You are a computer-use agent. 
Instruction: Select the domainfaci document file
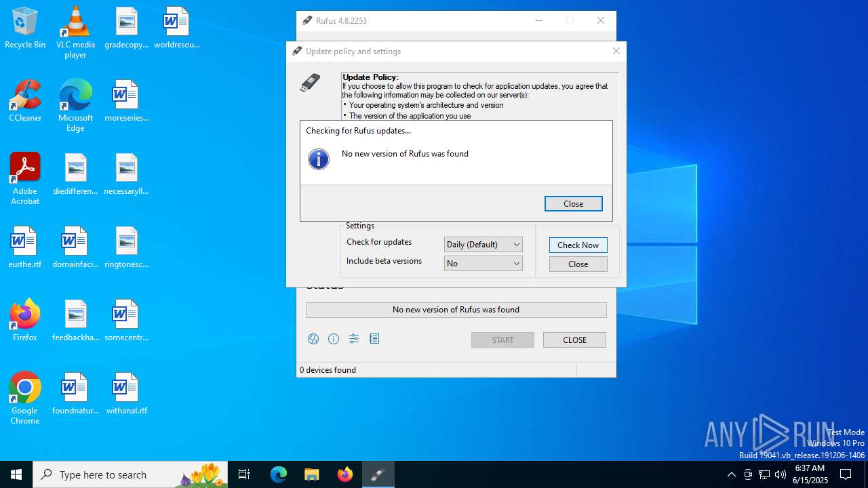(75, 247)
